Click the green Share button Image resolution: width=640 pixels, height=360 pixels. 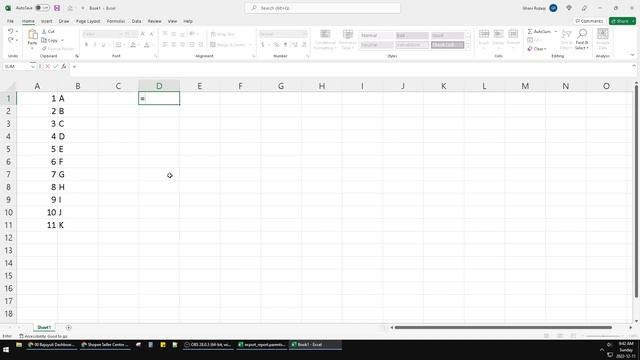click(x=620, y=21)
